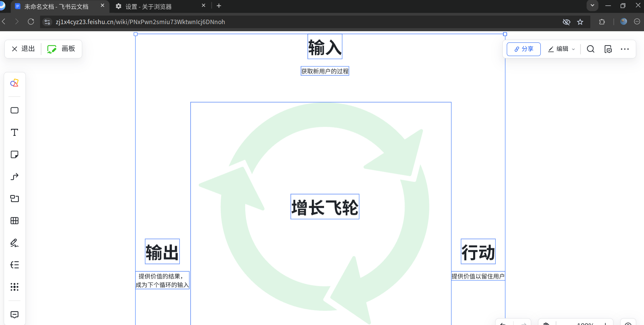The width and height of the screenshot is (644, 325).
Task: Open the browser profile avatar
Action: [x=624, y=22]
